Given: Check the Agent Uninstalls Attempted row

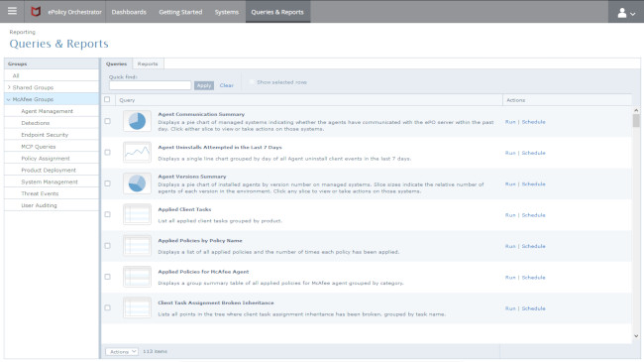Looking at the screenshot, I should [x=108, y=152].
